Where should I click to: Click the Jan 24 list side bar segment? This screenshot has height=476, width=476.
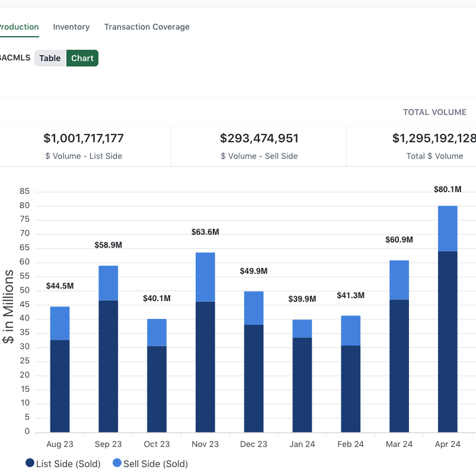302,385
